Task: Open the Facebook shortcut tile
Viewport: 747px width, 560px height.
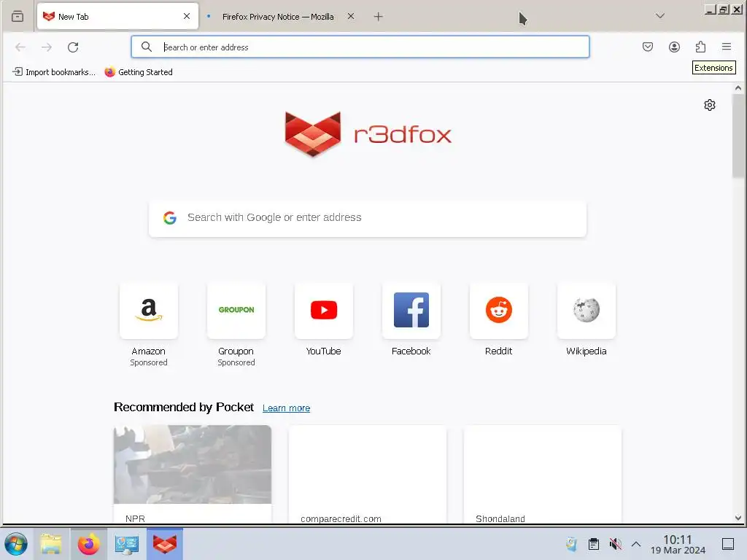Action: tap(411, 311)
